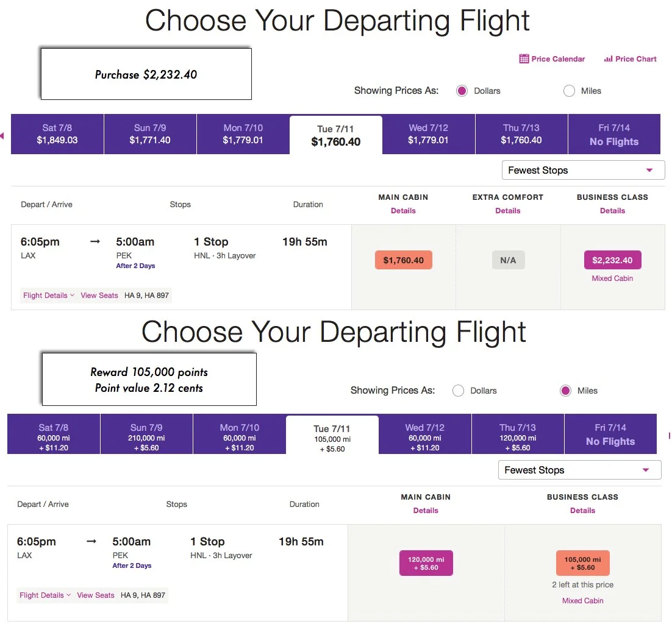Screen dimensions: 672x624
Task: Open the Price Calendar icon link
Action: click(552, 58)
